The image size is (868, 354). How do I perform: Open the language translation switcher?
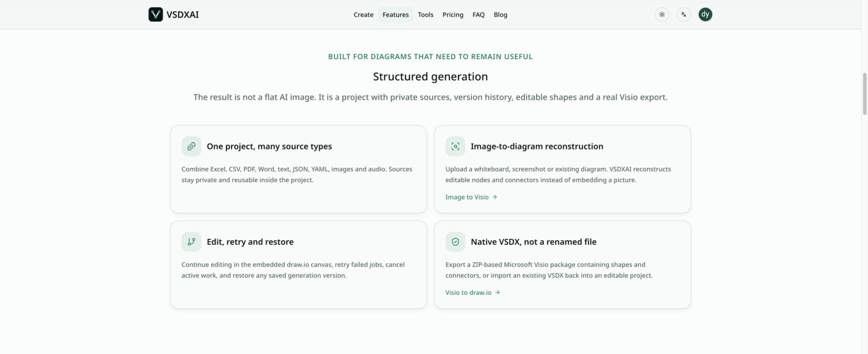pyautogui.click(x=683, y=15)
